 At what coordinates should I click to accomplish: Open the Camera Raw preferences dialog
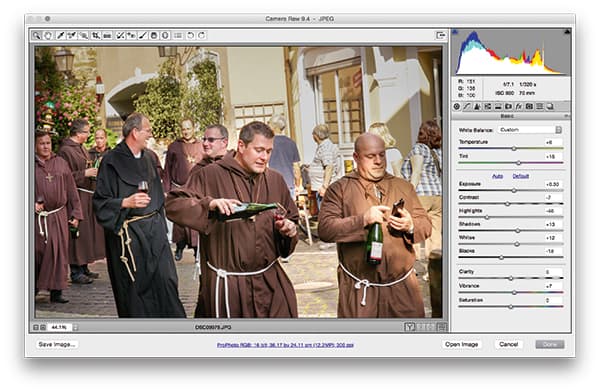coord(178,36)
